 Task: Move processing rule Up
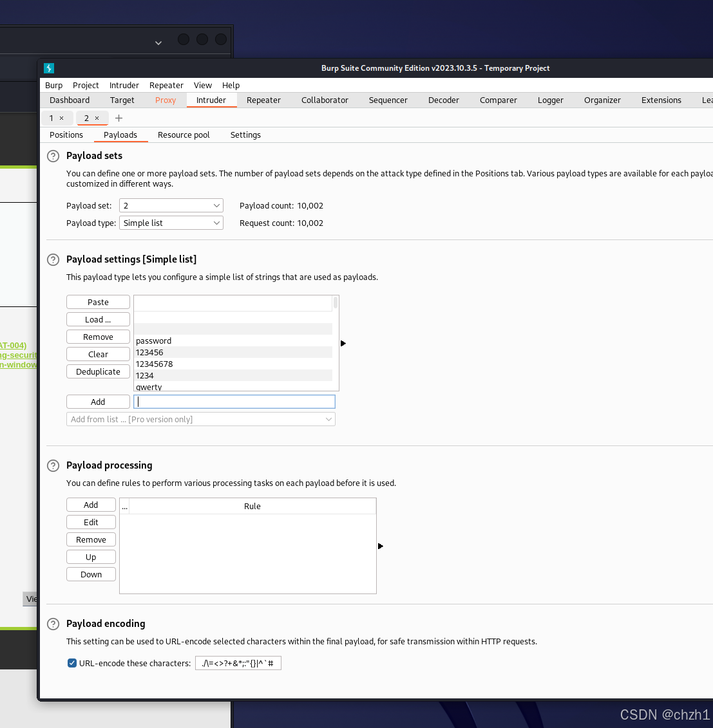tap(91, 557)
